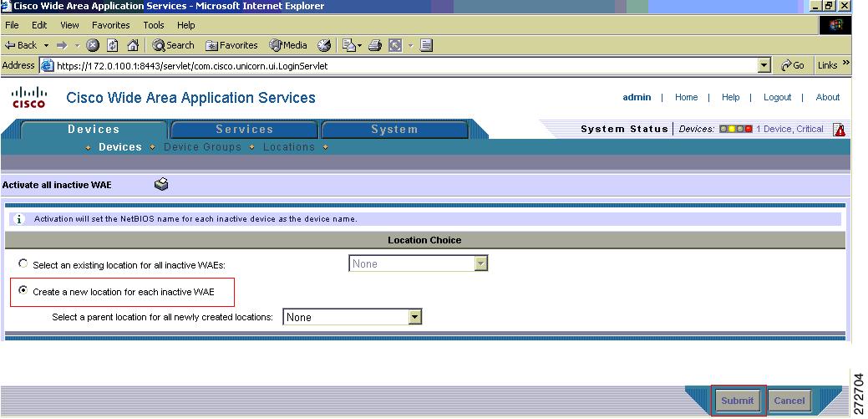Go back with the IE Back button
This screenshot has height=419, width=868.
click(21, 45)
